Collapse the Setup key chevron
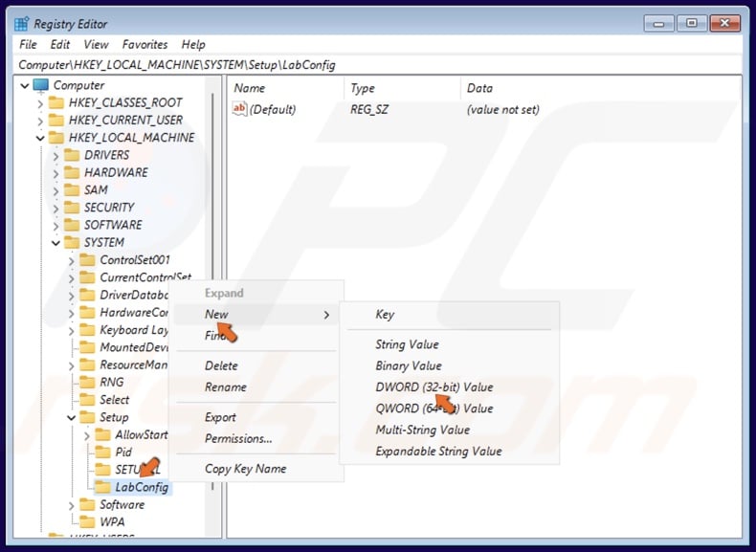This screenshot has width=756, height=552. [x=72, y=417]
